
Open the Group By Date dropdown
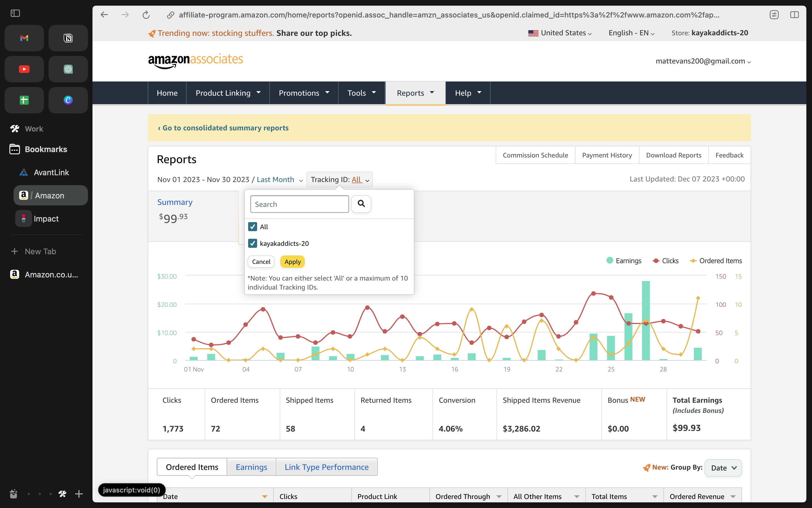click(723, 468)
